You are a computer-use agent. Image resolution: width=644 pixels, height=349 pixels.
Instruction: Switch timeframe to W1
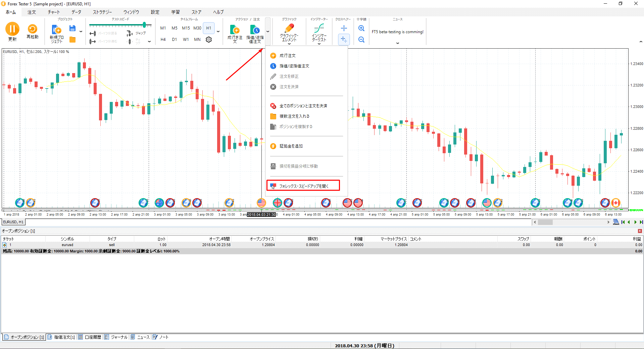[186, 40]
